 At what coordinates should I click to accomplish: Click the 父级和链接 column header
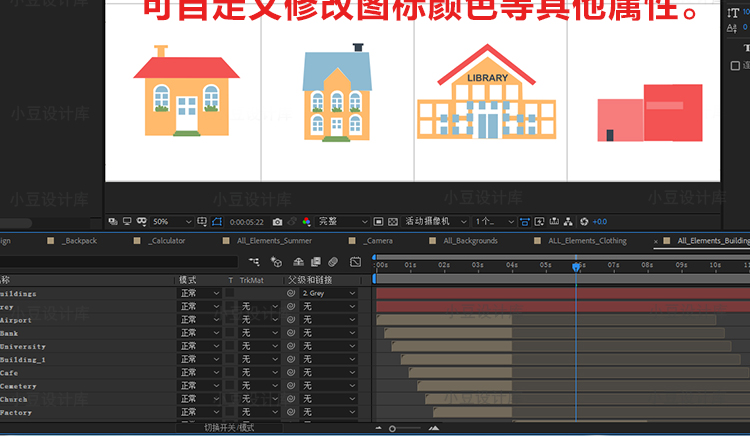tap(309, 280)
